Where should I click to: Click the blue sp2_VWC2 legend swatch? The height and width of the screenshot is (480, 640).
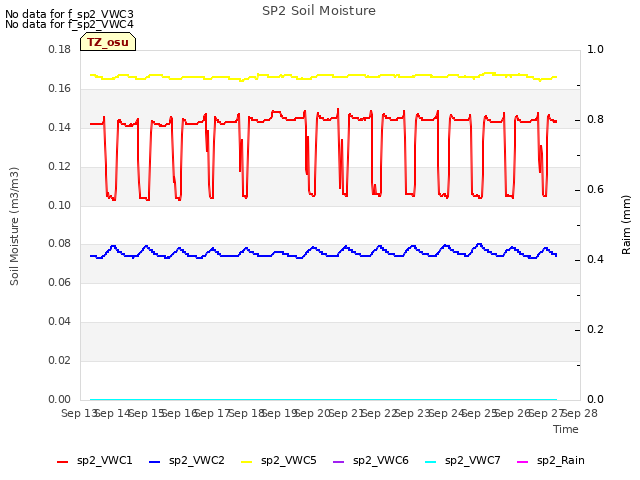coord(154,462)
